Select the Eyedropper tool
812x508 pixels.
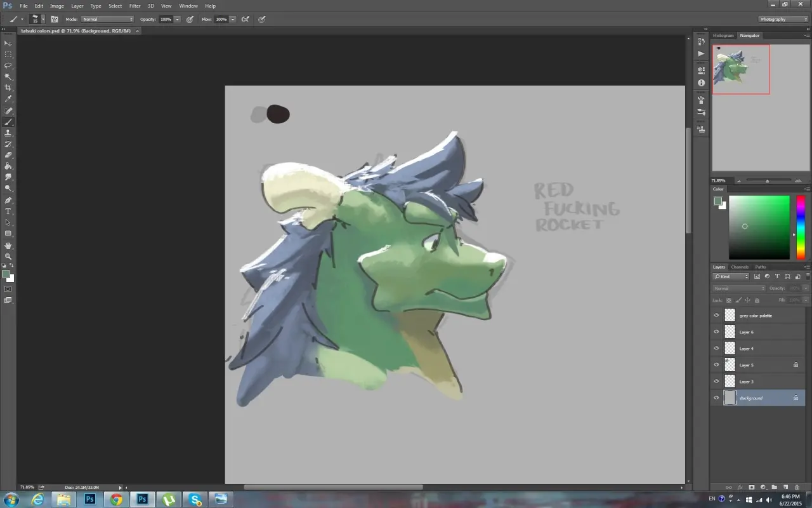pos(8,99)
